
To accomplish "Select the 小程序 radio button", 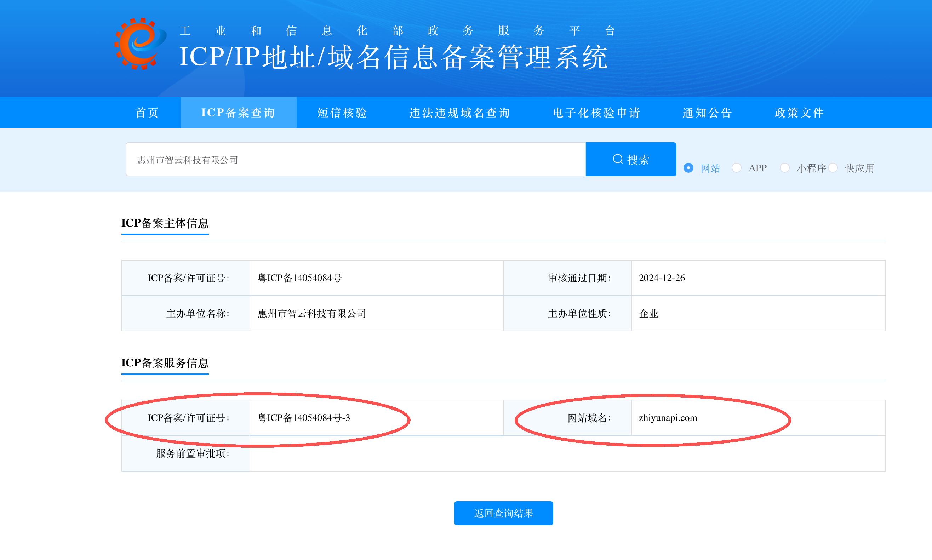I will pyautogui.click(x=785, y=168).
